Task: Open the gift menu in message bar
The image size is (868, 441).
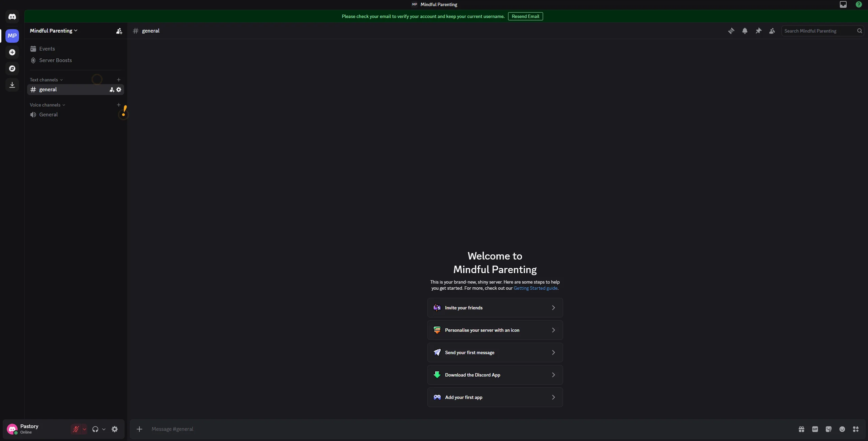Action: pos(802,429)
